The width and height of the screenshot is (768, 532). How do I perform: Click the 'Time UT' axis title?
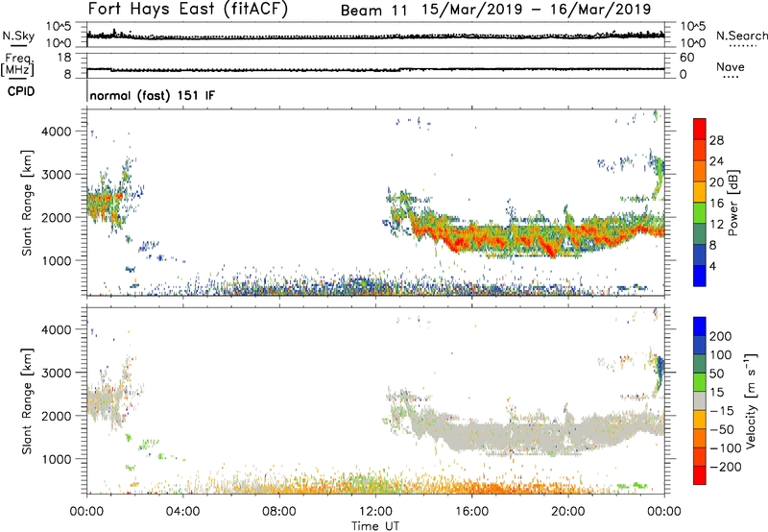tap(375, 526)
